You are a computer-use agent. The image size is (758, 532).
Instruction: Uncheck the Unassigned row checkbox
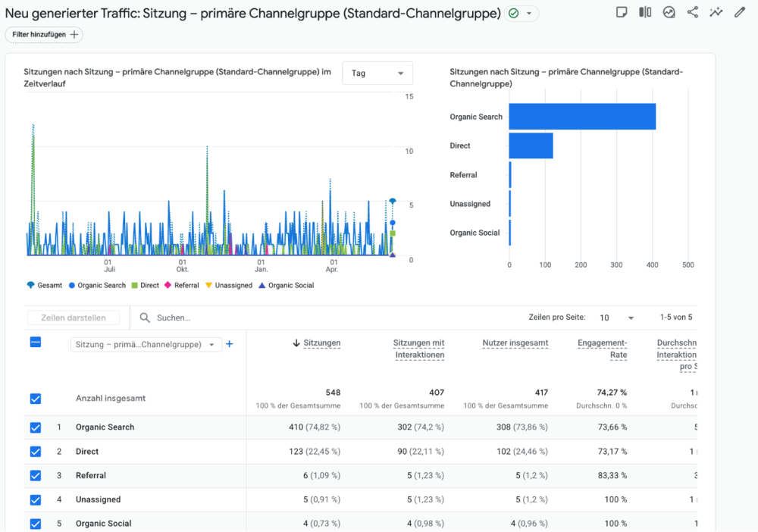tap(36, 499)
